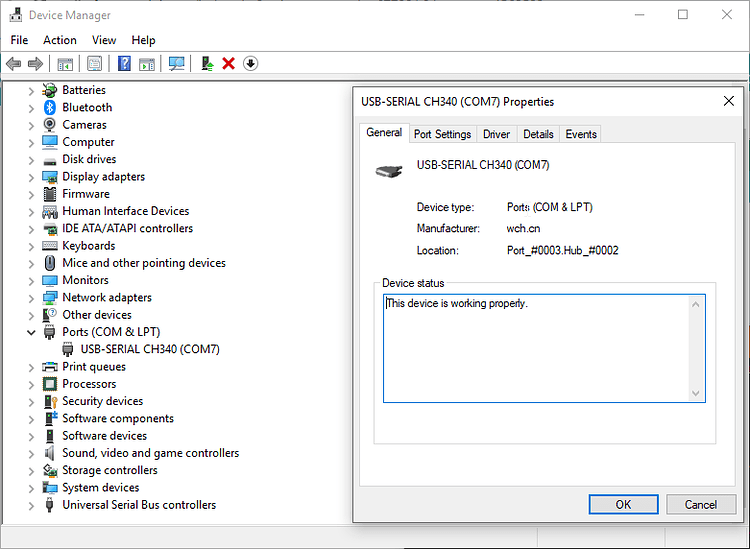Click Scan for hardware changes icon
The width and height of the screenshot is (750, 549).
coord(176,64)
